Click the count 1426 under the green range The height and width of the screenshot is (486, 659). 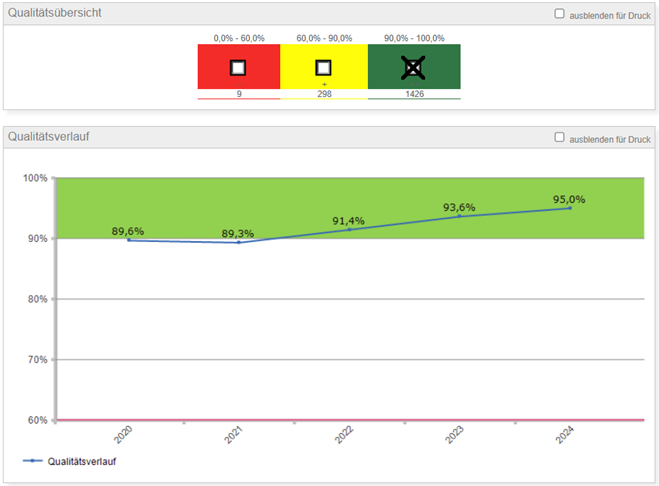coord(413,93)
